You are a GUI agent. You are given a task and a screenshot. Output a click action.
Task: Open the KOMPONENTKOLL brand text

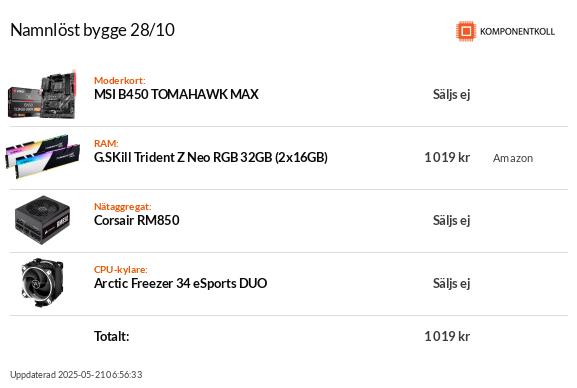[517, 32]
